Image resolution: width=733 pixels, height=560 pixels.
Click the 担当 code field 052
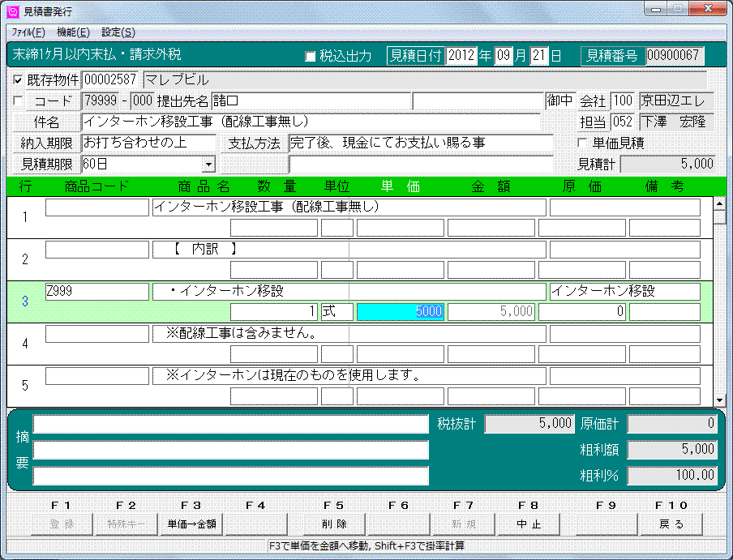pyautogui.click(x=623, y=122)
